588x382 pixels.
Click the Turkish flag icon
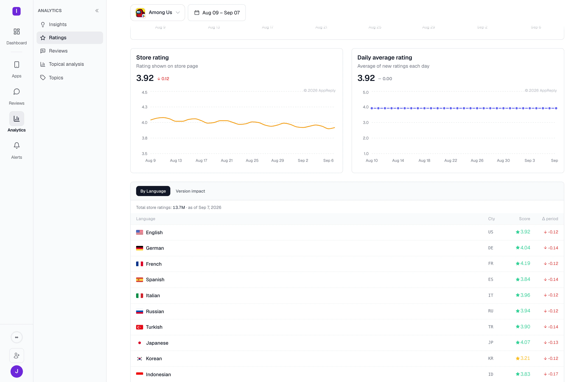pyautogui.click(x=140, y=327)
